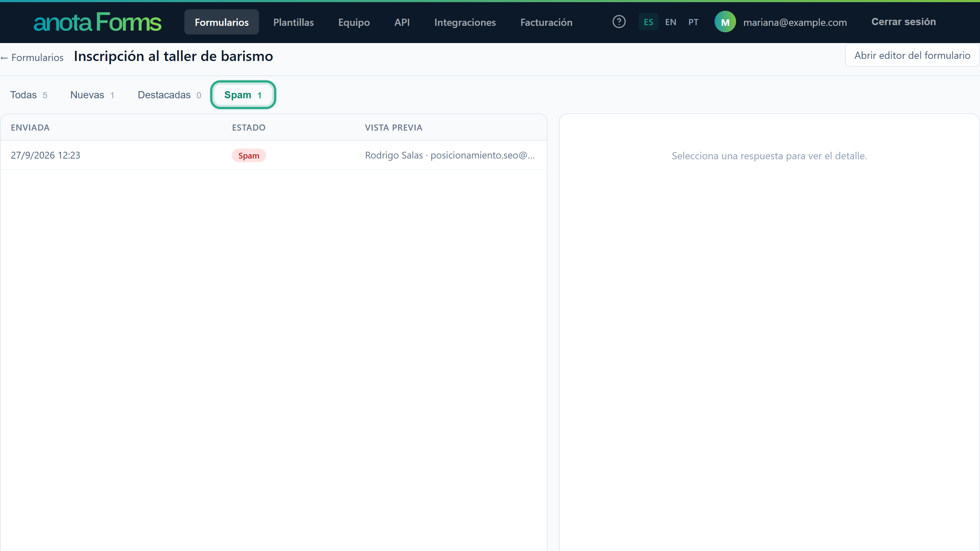Open Formularios in the top navigation
Image resolution: width=980 pixels, height=551 pixels.
click(221, 22)
